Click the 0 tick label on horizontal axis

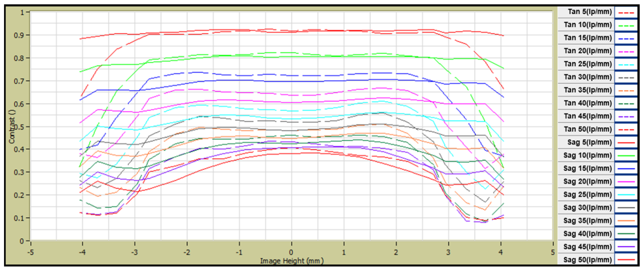tap(291, 252)
